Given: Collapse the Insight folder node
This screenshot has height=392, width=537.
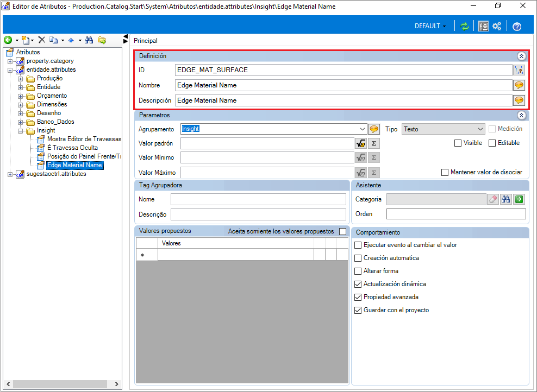Looking at the screenshot, I should click(x=20, y=131).
